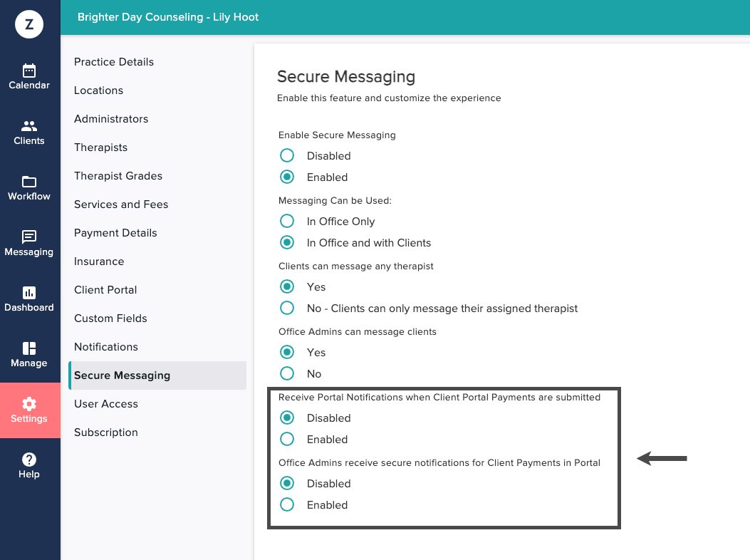Screen dimensions: 750x560
Task: Click the Z logo avatar icon
Action: point(29,24)
